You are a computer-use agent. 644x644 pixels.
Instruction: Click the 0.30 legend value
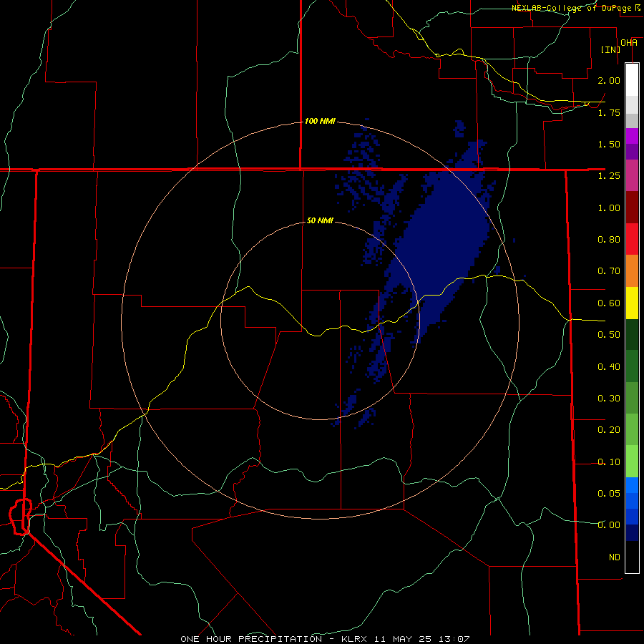pos(609,399)
